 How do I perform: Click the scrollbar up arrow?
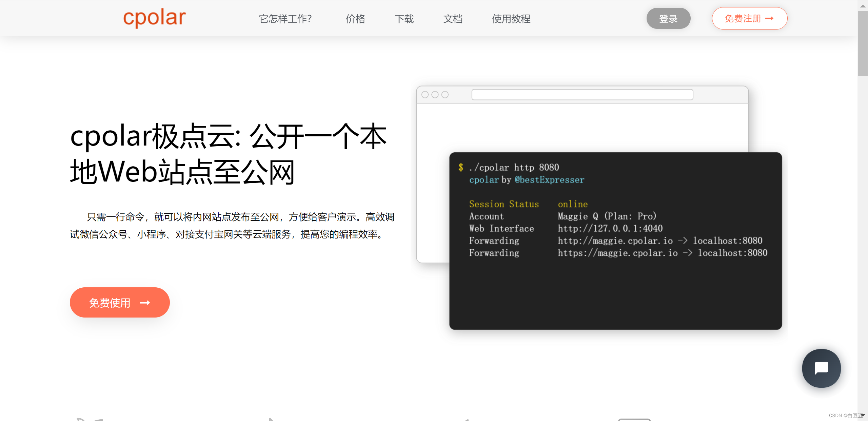(863, 5)
